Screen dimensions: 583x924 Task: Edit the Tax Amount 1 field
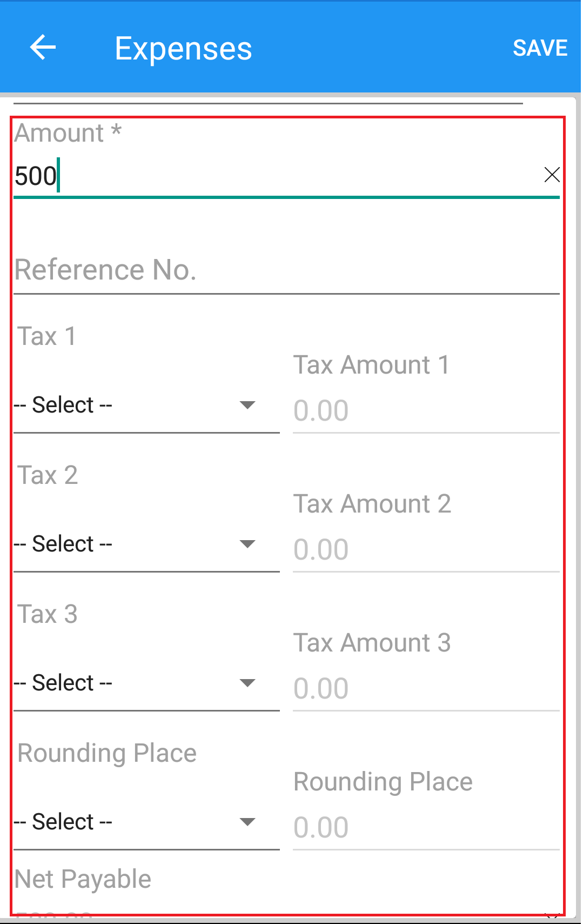pos(426,411)
